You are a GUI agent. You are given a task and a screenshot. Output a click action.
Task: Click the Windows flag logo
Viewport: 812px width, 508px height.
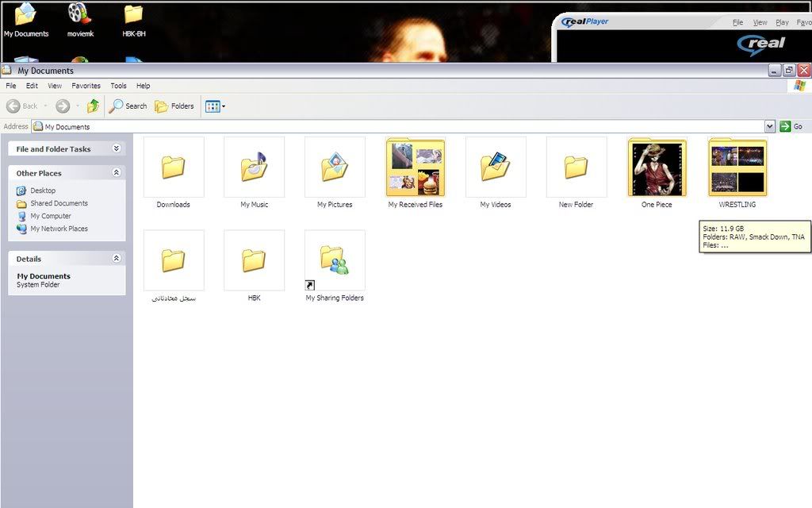tap(799, 86)
